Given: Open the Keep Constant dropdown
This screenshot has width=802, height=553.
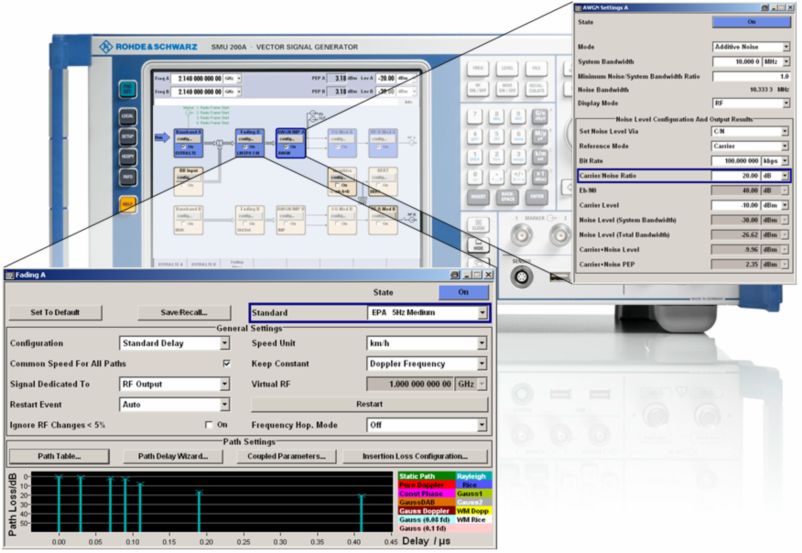Looking at the screenshot, I should click(x=427, y=364).
